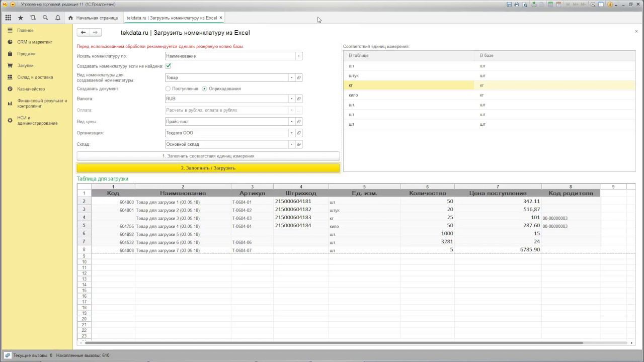Open the history icon in top panel
Screen dimensions: 644x362
(33, 18)
